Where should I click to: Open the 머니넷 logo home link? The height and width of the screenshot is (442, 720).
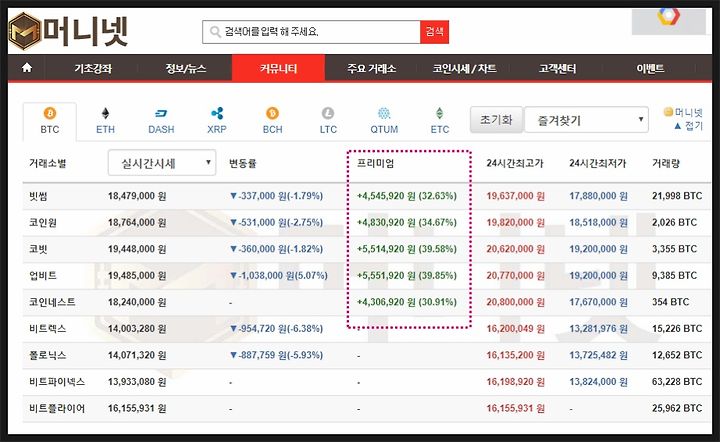click(x=68, y=31)
